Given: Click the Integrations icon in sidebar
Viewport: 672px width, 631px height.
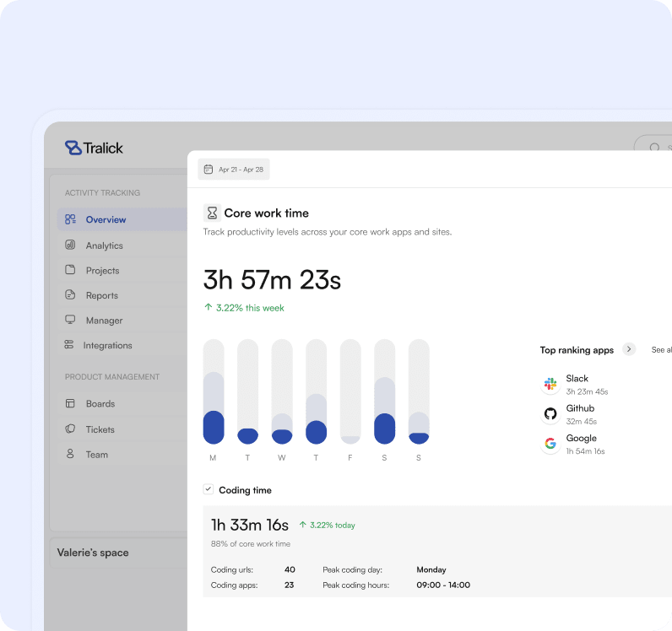Looking at the screenshot, I should 69,345.
